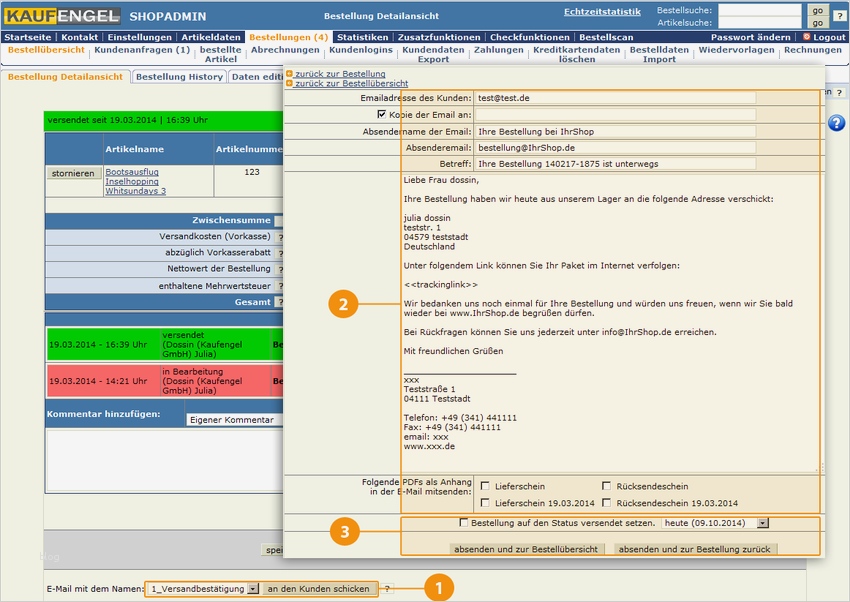This screenshot has width=850, height=602.
Task: Open Bootsausflug Inselhopping Whitsundays 3 link
Action: (x=136, y=182)
